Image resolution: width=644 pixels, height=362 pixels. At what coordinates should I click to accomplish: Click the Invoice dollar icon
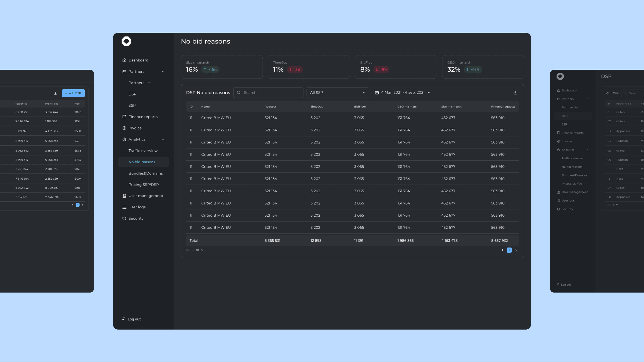(x=124, y=128)
